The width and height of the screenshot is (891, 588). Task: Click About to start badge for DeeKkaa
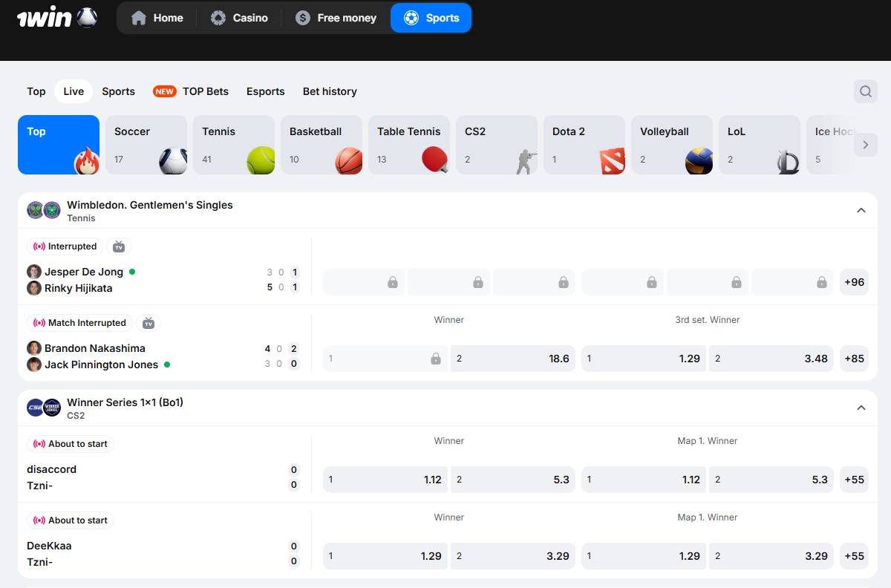click(71, 520)
